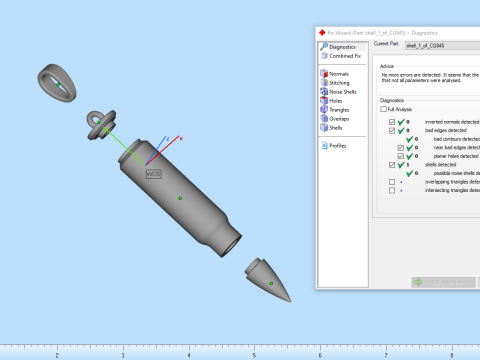Click the 'bad contours detected' result row
The image size is (480, 360).
443,139
